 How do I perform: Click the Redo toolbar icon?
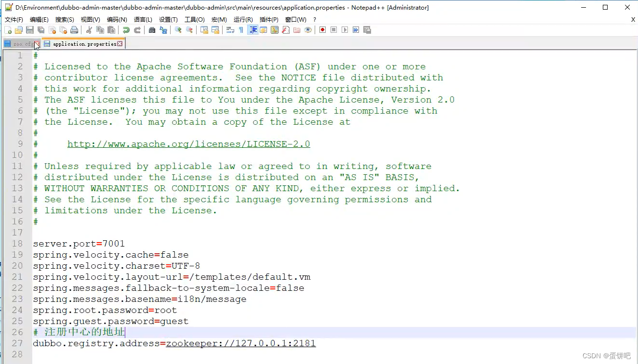pos(137,30)
